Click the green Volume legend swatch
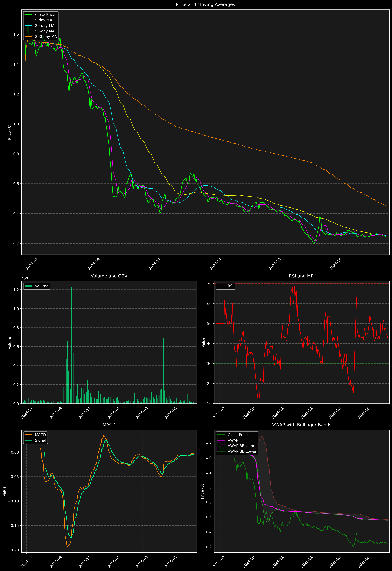Screen dimensions: 392x571 click(x=29, y=286)
